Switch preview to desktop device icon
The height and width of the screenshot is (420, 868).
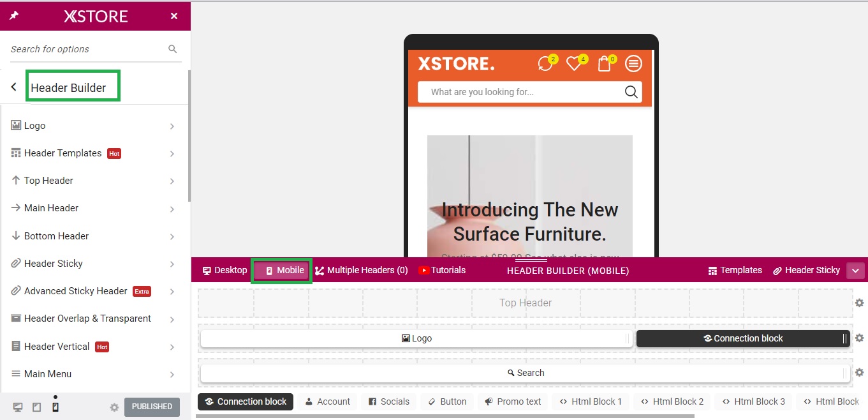(x=18, y=407)
